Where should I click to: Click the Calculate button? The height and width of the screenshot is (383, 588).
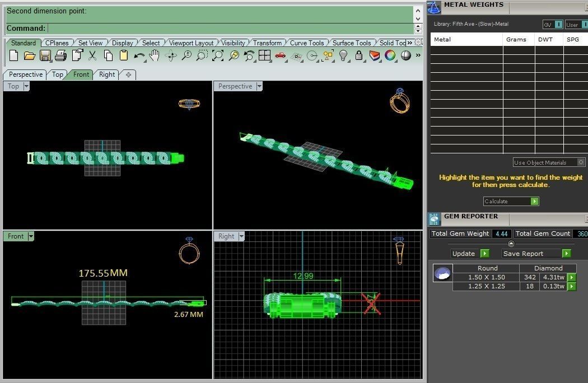(x=511, y=202)
